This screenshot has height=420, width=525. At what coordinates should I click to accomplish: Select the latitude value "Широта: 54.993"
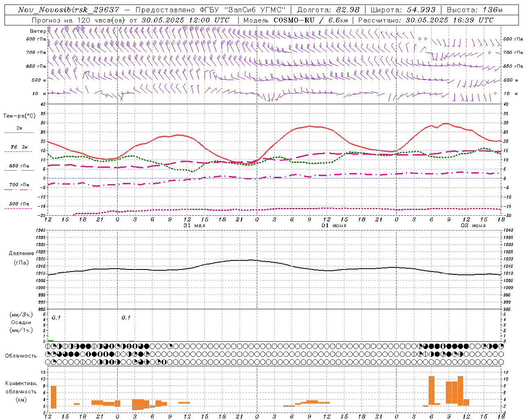tap(403, 10)
